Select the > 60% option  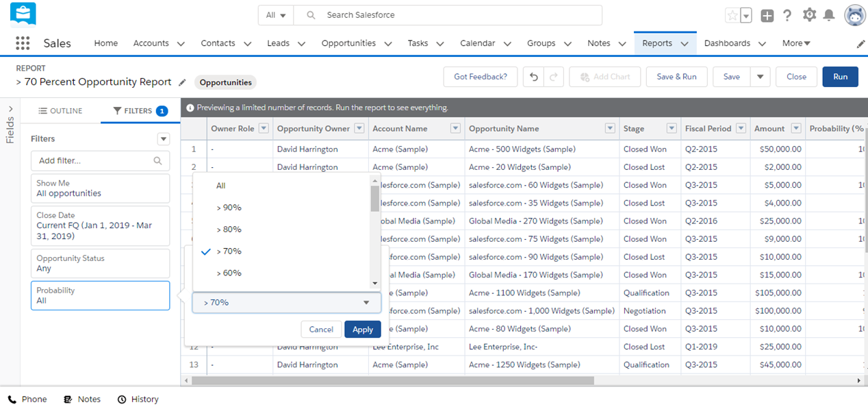pos(281,273)
